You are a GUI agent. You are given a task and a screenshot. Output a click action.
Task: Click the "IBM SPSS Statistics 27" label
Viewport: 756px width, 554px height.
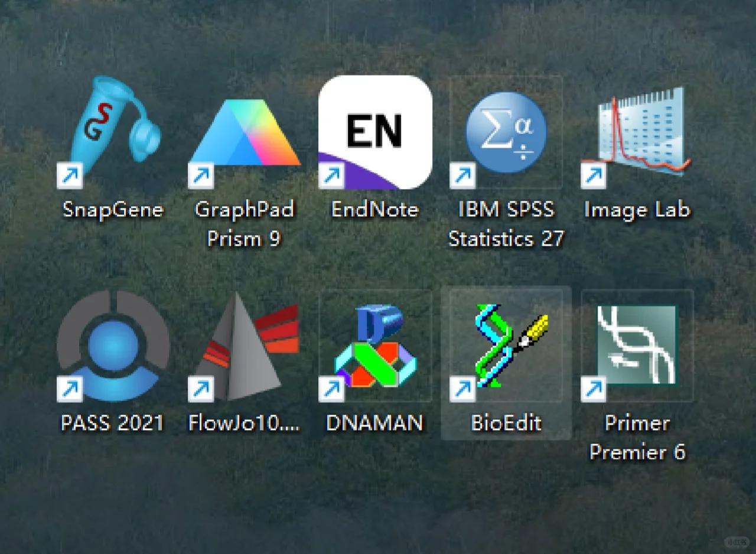point(506,224)
